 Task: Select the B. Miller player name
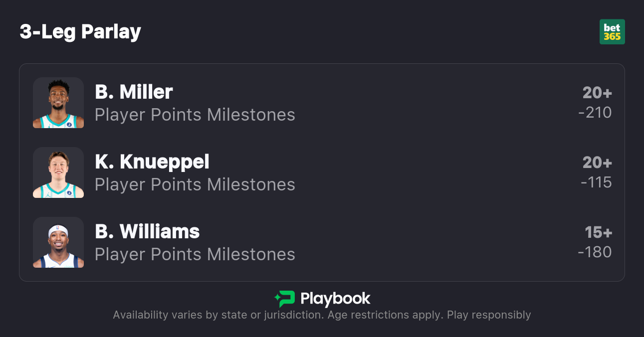[134, 92]
